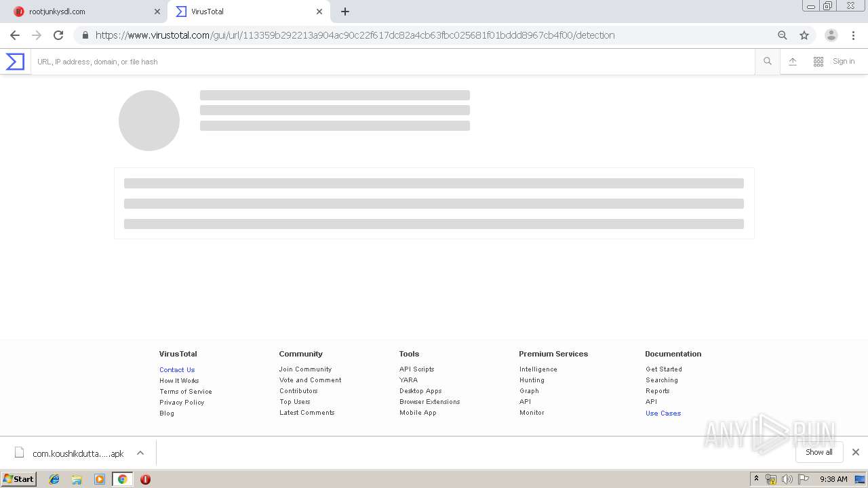
Task: Click the VirusTotal logo icon
Action: [15, 62]
